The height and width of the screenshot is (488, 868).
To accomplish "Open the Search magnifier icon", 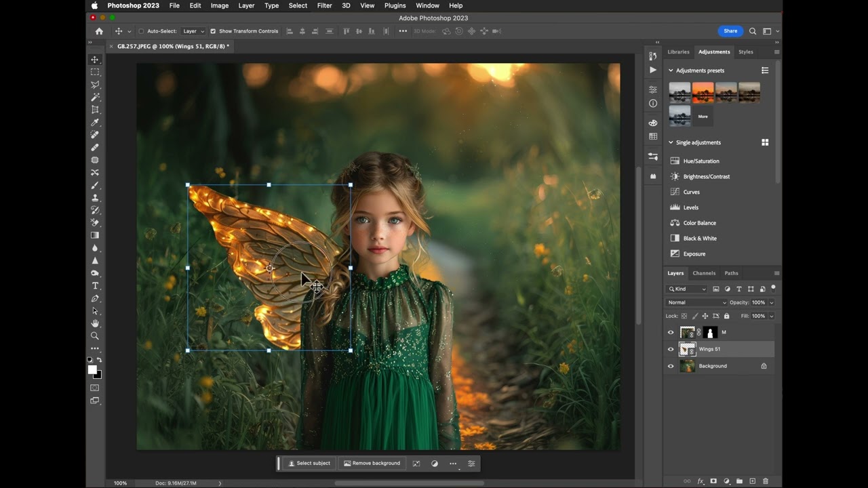I will coord(753,31).
